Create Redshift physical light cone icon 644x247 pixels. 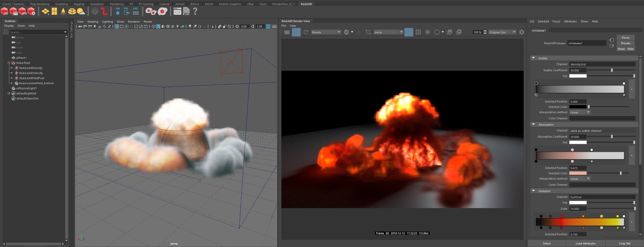click(63, 11)
